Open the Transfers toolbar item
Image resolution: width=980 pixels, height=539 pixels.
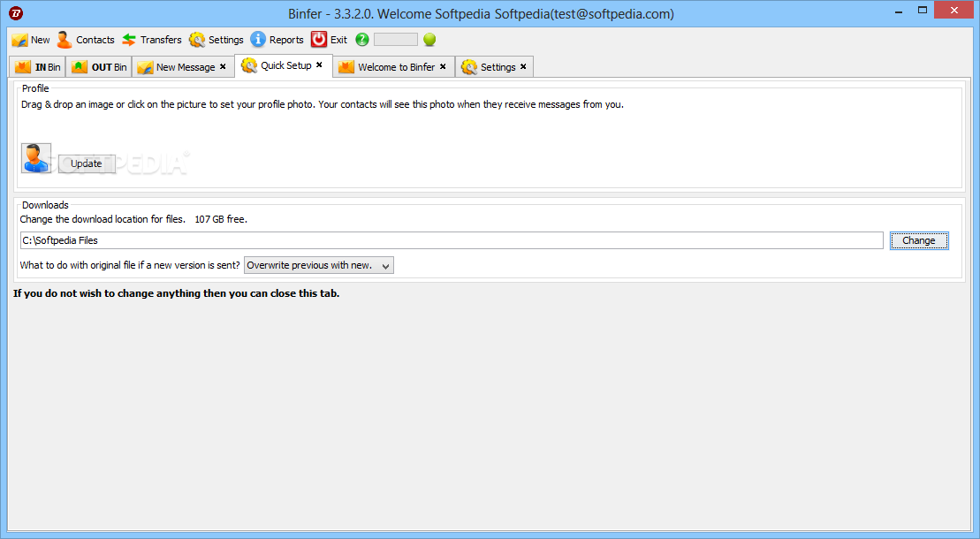[x=161, y=40]
